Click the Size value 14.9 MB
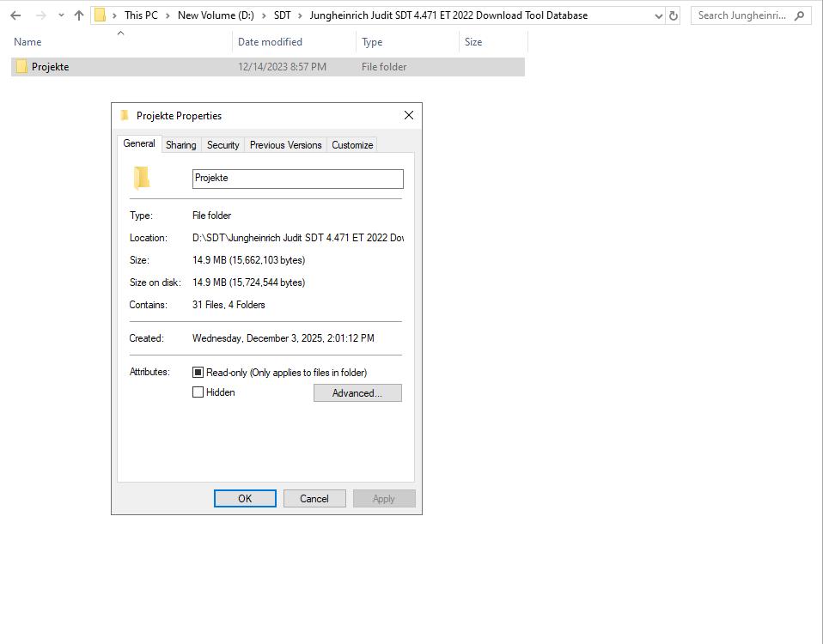Image resolution: width=823 pixels, height=644 pixels. click(249, 260)
